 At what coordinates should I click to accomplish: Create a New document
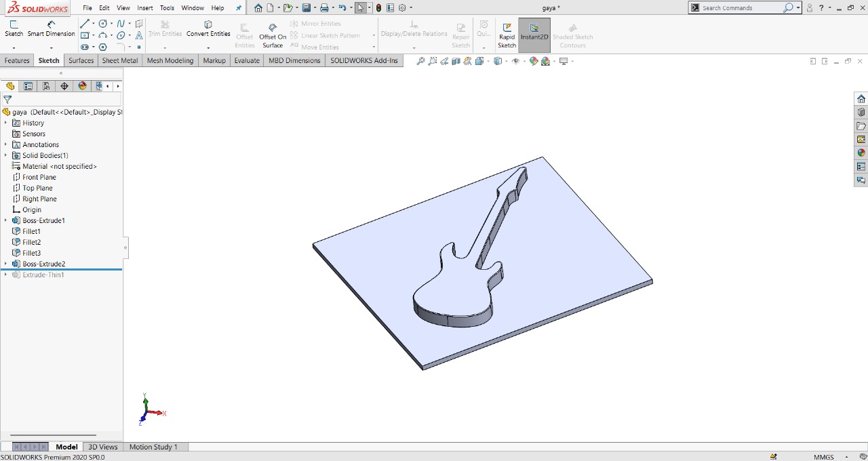270,8
